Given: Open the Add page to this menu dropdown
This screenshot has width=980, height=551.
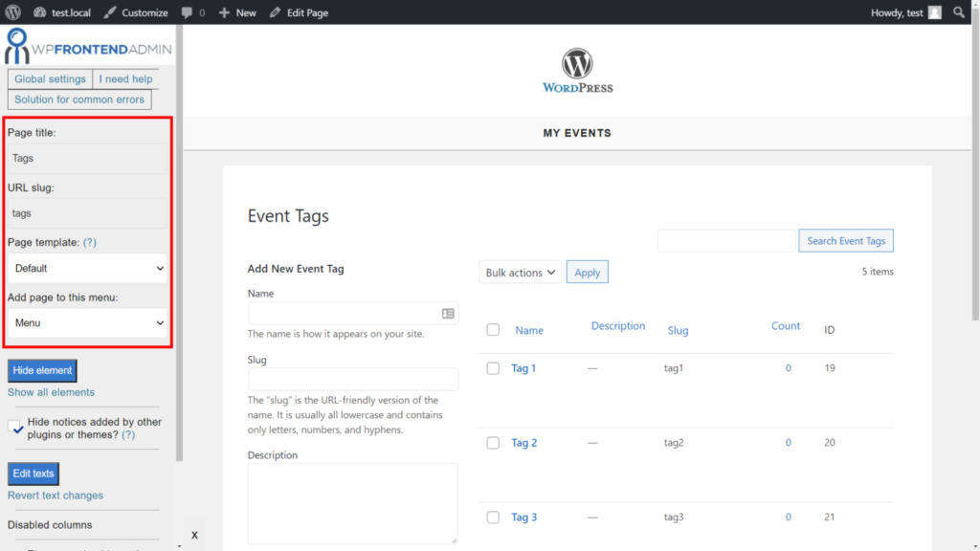Looking at the screenshot, I should (x=86, y=322).
